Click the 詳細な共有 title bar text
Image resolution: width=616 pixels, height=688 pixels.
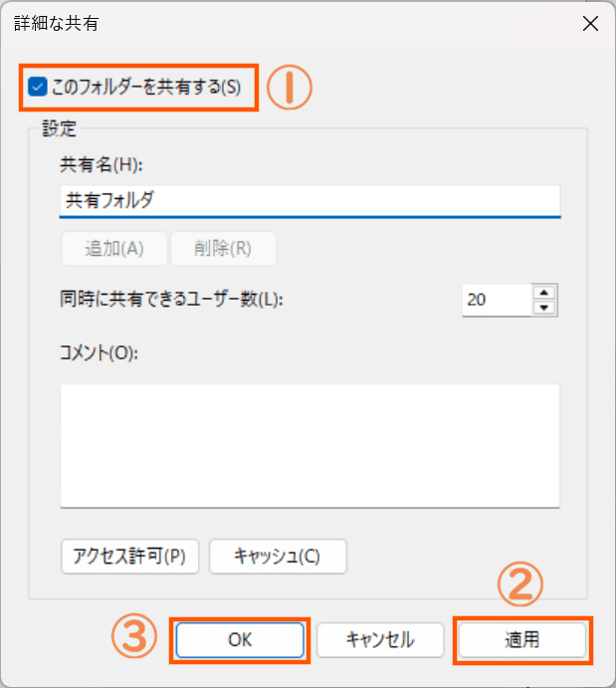click(x=57, y=22)
